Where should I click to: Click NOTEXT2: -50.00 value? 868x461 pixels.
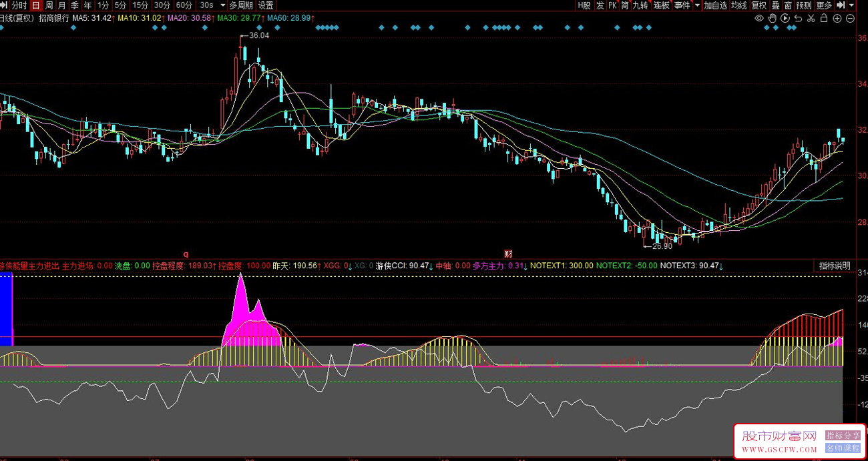pyautogui.click(x=627, y=266)
